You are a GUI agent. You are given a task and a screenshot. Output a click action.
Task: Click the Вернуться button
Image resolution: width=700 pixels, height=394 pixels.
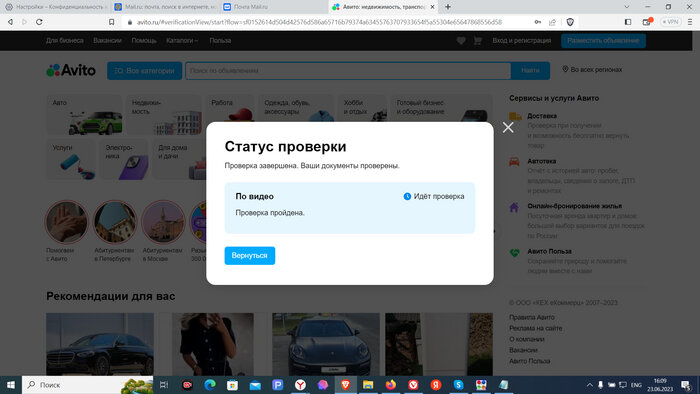250,256
